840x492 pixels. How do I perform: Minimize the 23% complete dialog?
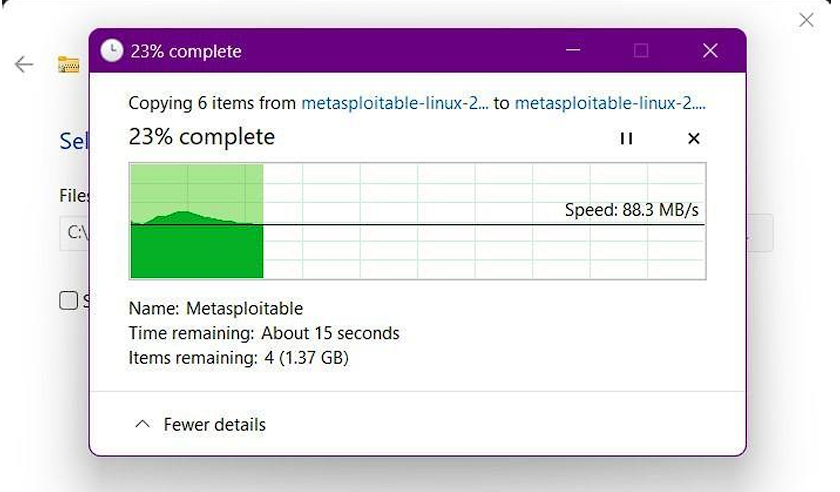[x=573, y=51]
